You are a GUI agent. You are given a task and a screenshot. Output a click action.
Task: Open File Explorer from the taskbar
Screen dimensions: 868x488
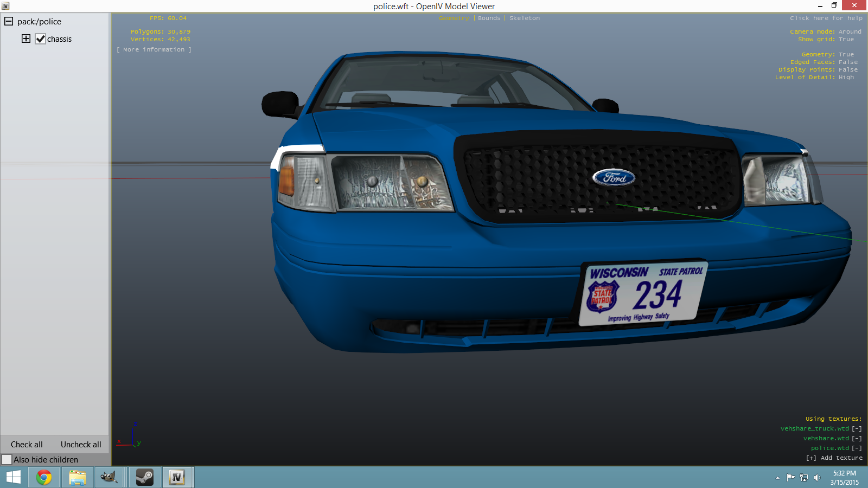click(x=78, y=477)
